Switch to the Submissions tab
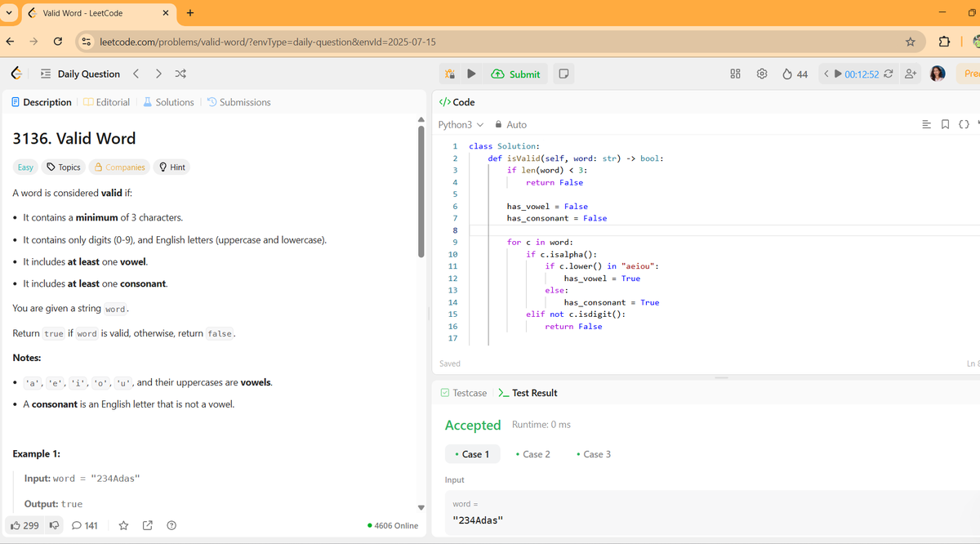This screenshot has width=980, height=544. [238, 102]
